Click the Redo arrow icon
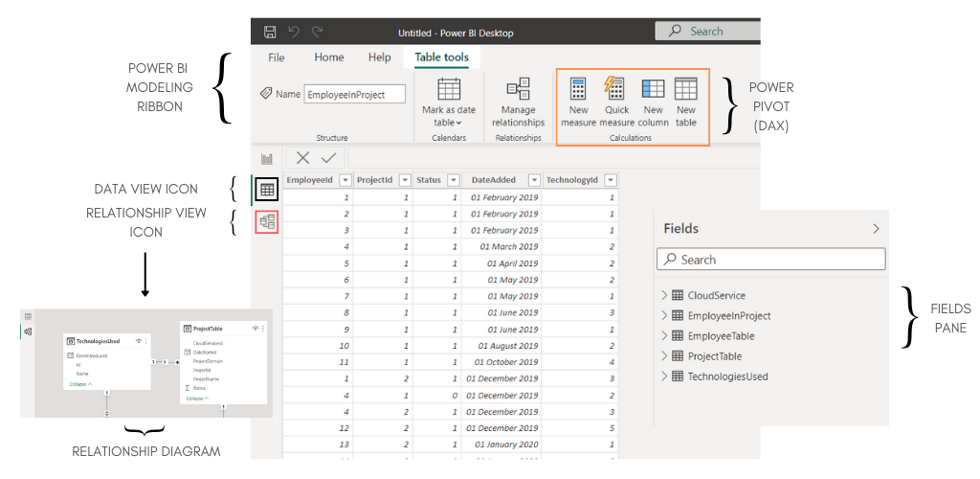This screenshot has width=980, height=479. pyautogui.click(x=318, y=32)
